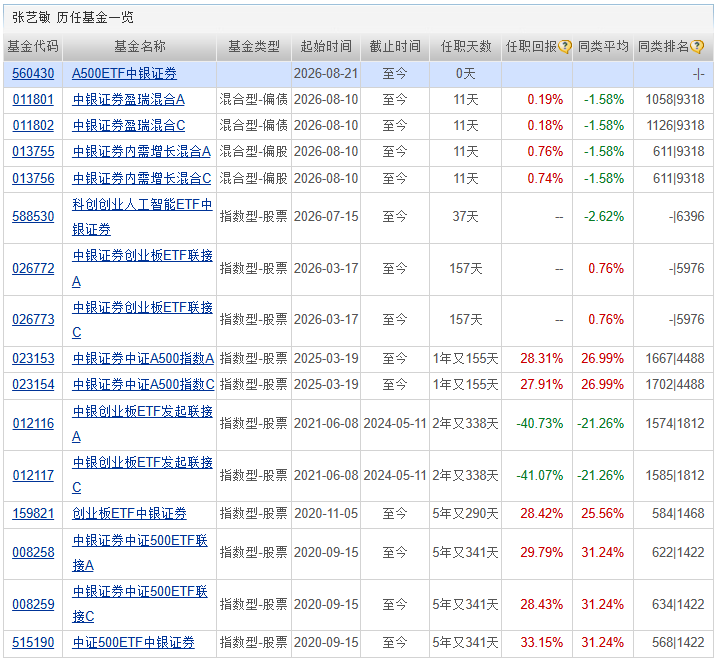
Task: Click the 基金名称 column header
Action: 139,46
